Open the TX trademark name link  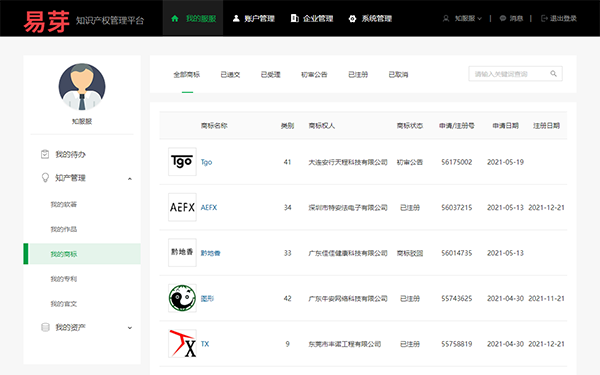tap(205, 344)
